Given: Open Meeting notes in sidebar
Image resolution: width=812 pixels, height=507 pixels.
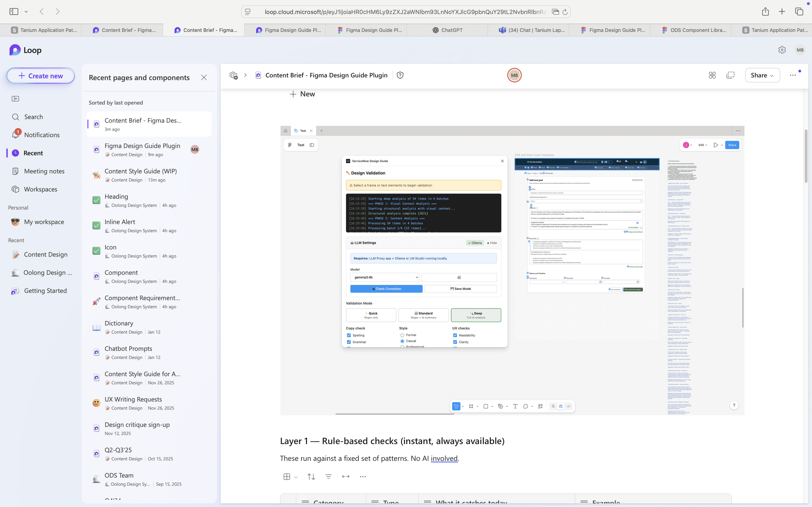Looking at the screenshot, I should 44,171.
